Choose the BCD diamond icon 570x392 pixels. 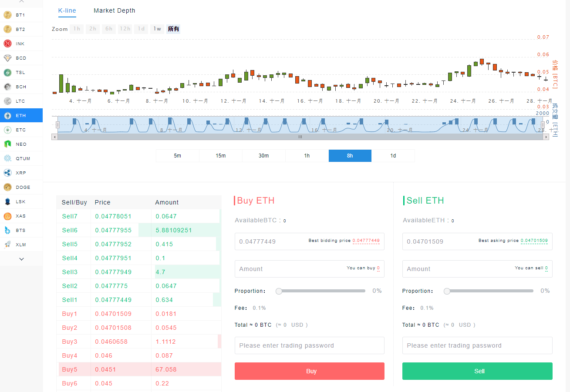[7, 58]
